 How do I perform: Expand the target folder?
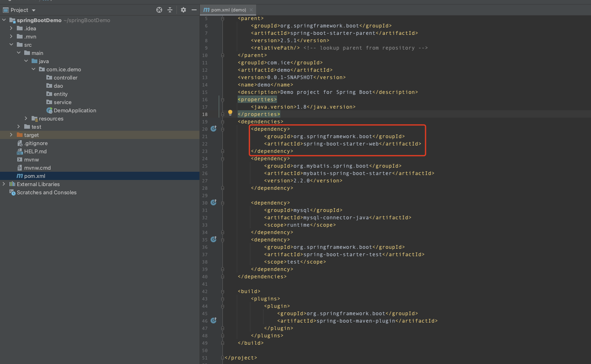tap(11, 135)
